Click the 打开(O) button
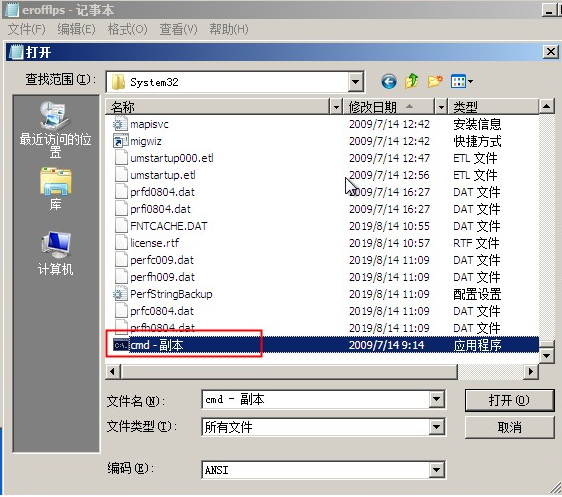The height and width of the screenshot is (497, 562). point(509,400)
